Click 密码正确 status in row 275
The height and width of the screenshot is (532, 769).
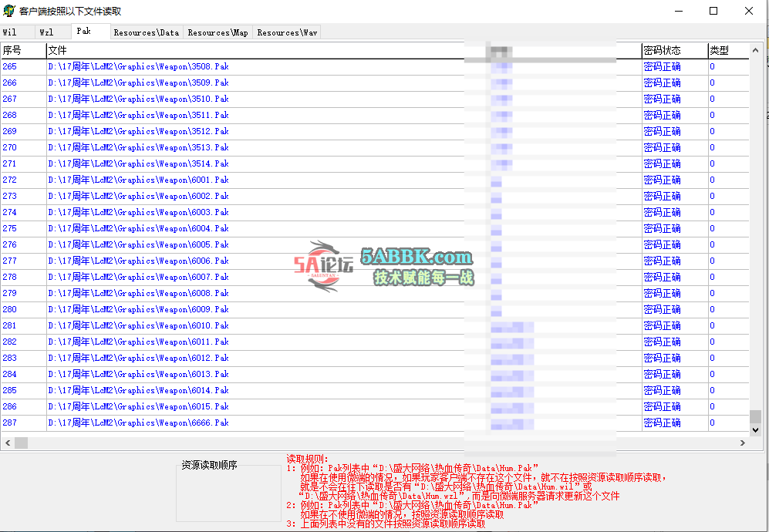pos(662,228)
